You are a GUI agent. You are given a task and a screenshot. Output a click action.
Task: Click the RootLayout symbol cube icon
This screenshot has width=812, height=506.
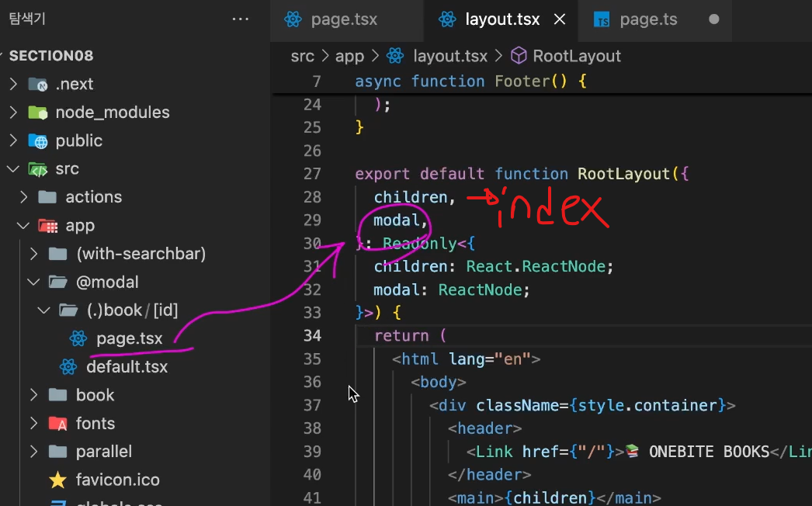click(519, 56)
